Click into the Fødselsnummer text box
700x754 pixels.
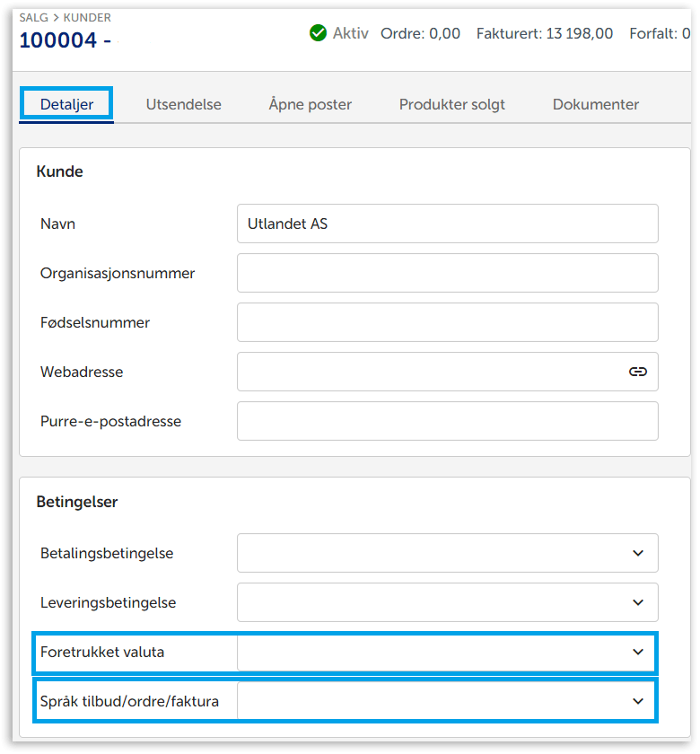point(447,322)
